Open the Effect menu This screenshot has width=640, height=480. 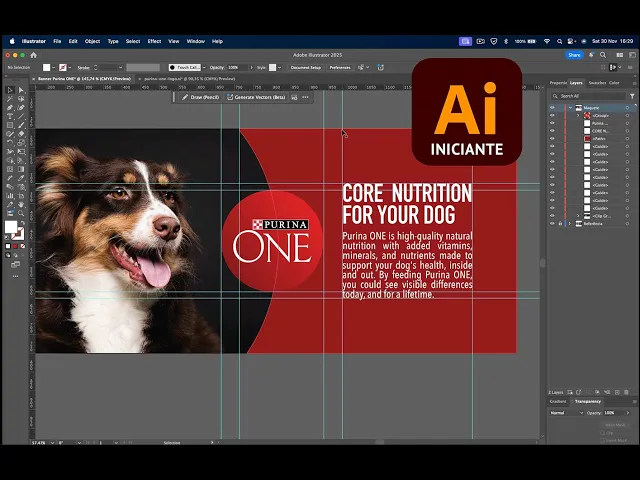pos(154,41)
